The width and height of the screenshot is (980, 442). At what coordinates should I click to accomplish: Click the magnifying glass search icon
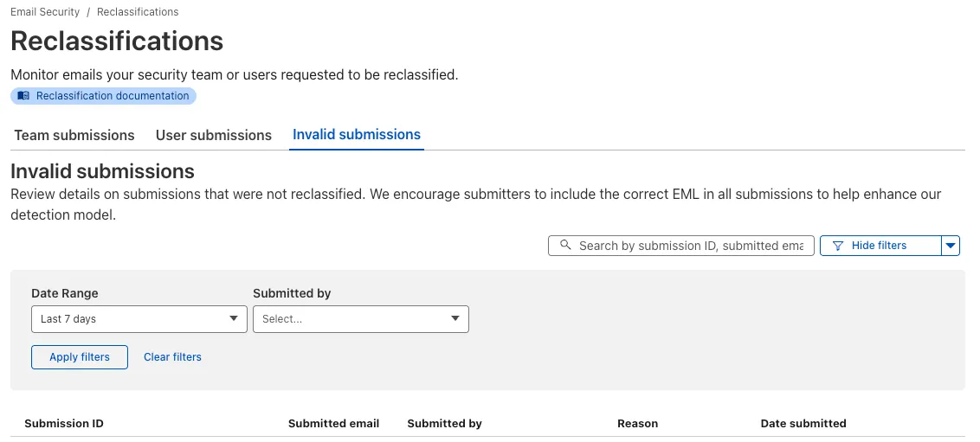pos(565,246)
